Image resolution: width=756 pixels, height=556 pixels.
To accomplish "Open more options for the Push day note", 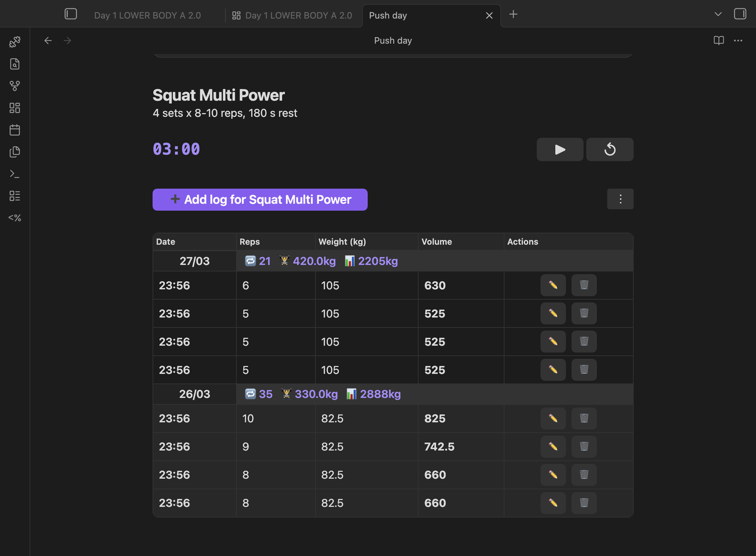I will [x=738, y=40].
